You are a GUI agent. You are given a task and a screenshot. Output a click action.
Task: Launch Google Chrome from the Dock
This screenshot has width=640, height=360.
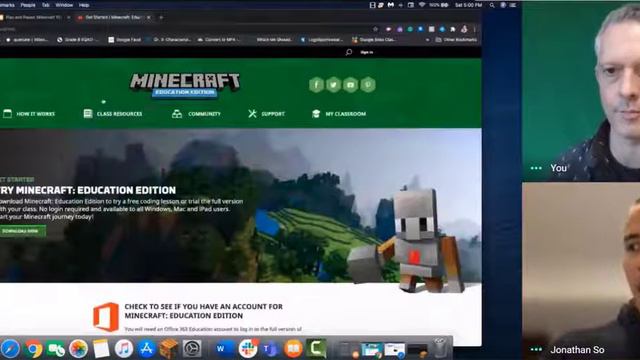[34, 349]
